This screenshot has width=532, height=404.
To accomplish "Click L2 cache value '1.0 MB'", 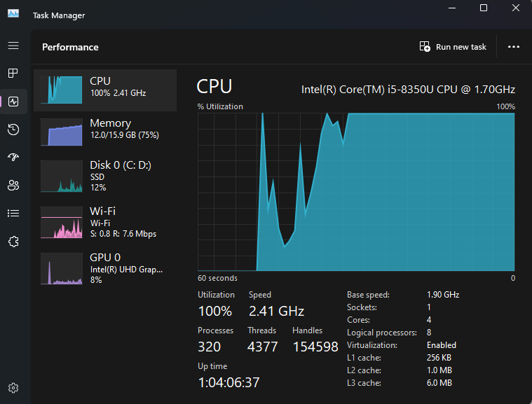I will 439,370.
